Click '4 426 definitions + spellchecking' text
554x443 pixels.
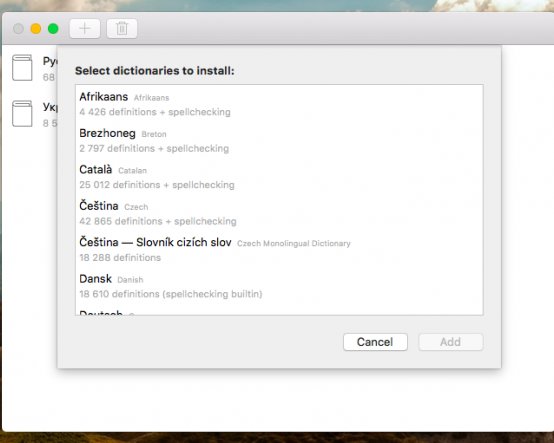tap(155, 112)
